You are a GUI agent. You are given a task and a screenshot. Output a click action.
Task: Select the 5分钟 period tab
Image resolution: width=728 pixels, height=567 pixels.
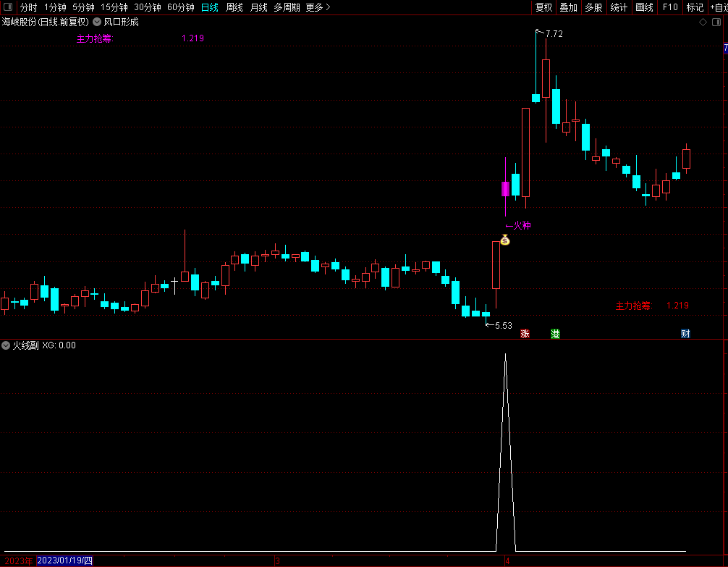[x=83, y=7]
